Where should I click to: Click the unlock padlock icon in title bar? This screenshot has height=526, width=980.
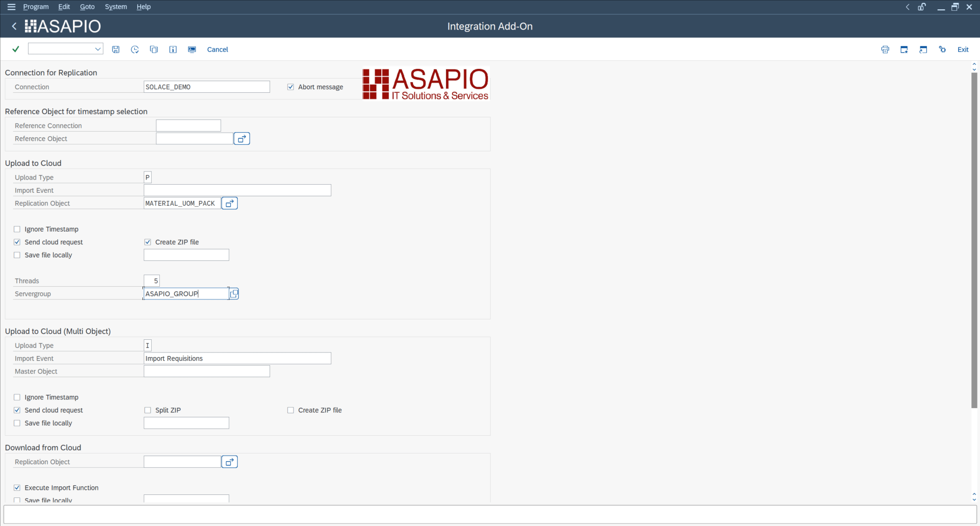point(922,7)
